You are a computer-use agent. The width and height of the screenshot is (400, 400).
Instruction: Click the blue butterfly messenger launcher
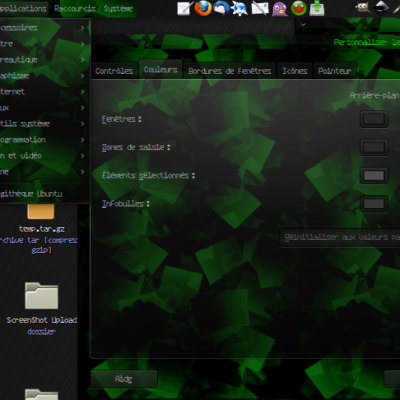click(x=240, y=9)
